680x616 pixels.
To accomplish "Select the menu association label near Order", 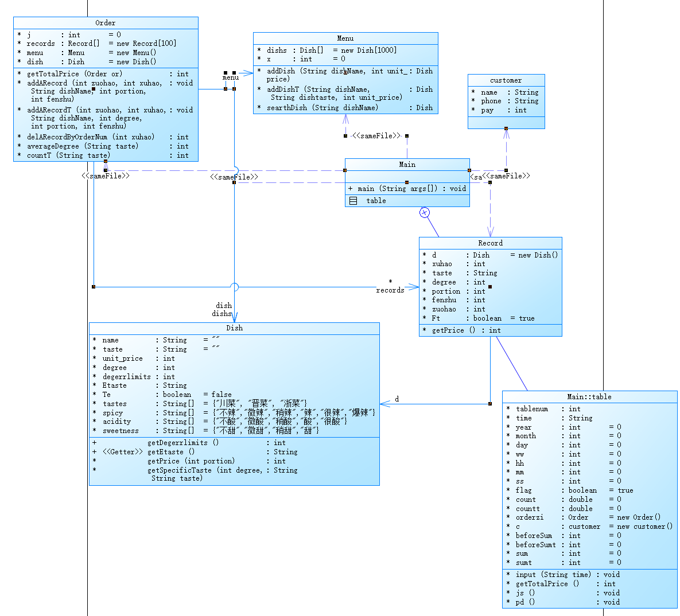I will [x=230, y=77].
